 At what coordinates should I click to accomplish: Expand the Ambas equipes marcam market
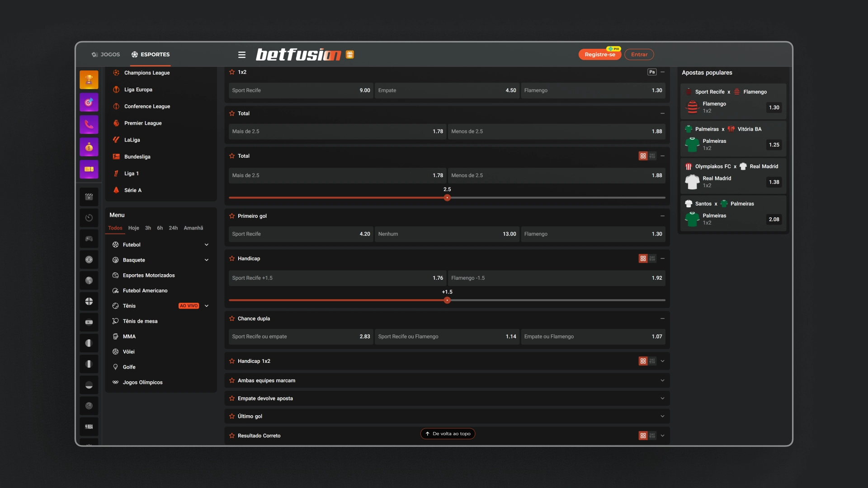[x=662, y=380]
